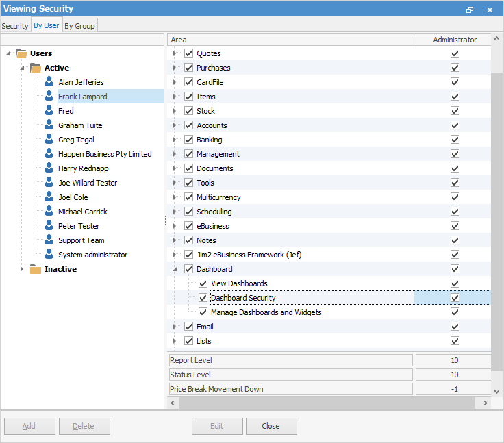
Task: Click the Inactive folder icon
Action: [x=36, y=269]
